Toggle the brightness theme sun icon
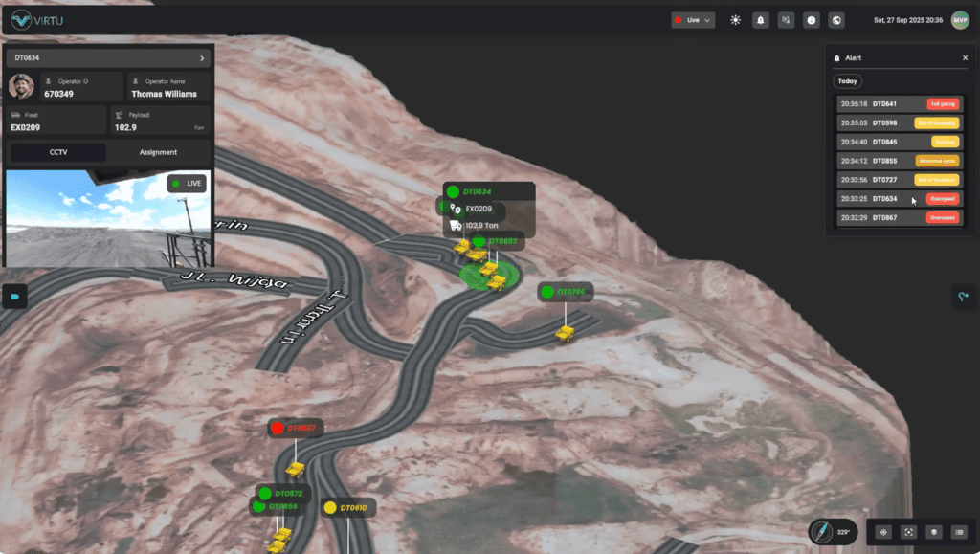Screen dimensions: 980x554 (735, 20)
